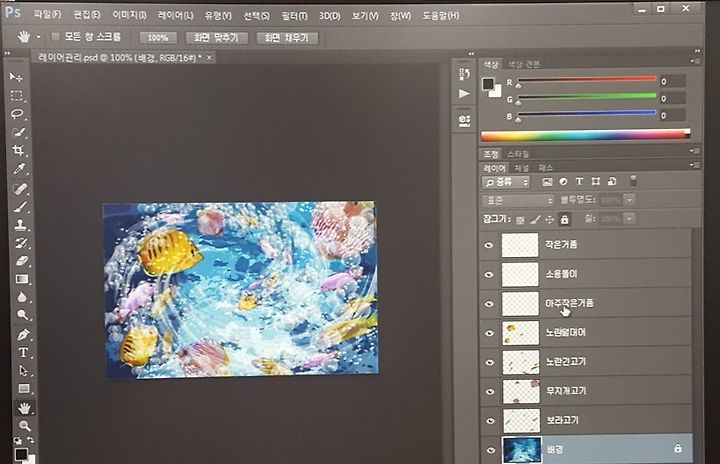Select the History Brush tool
This screenshot has height=464, width=720.
pos(21,243)
